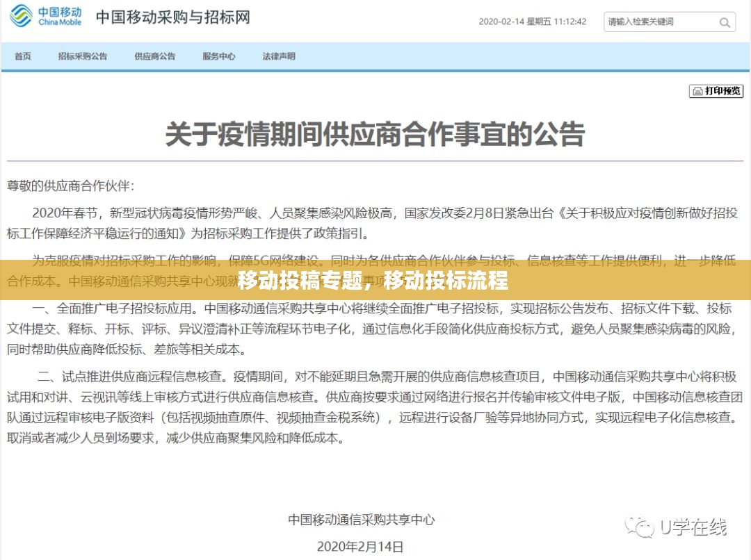751x560 pixels.
Task: Open the 供应商公告 menu item
Action: tap(154, 56)
